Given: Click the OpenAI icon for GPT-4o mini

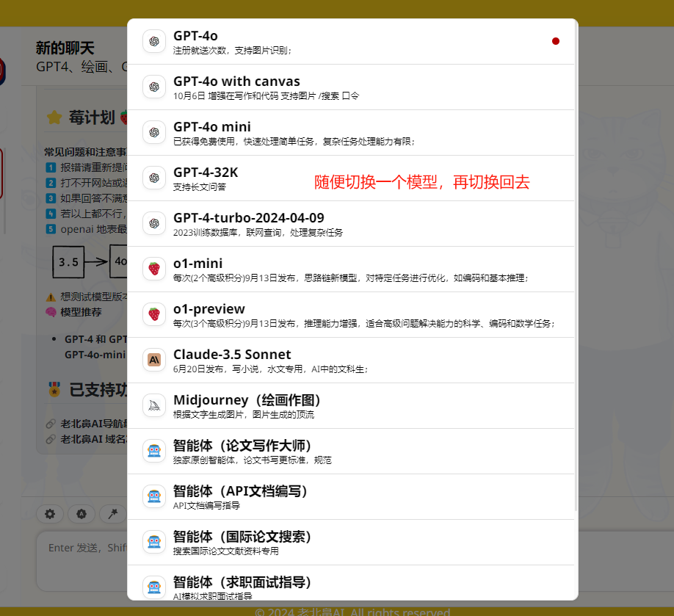Looking at the screenshot, I should (x=154, y=132).
